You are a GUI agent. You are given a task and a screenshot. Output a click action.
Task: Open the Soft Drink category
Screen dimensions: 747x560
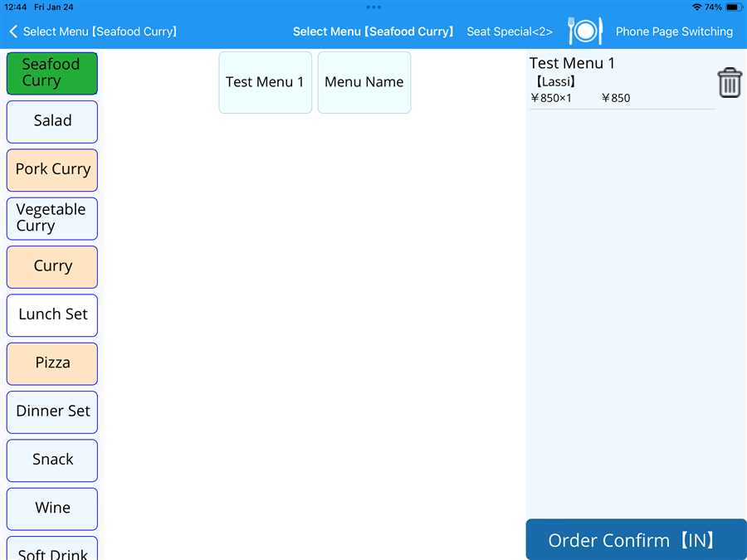52,550
